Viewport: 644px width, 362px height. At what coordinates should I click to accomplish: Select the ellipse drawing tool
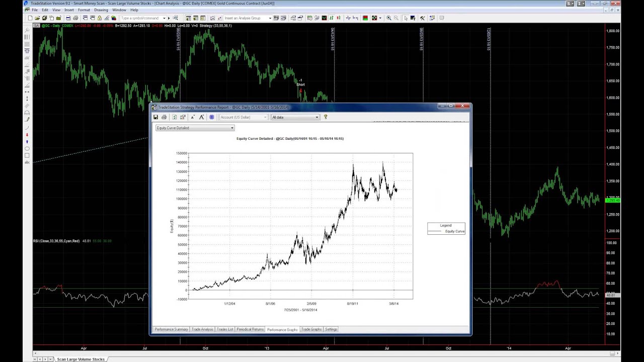tap(27, 149)
